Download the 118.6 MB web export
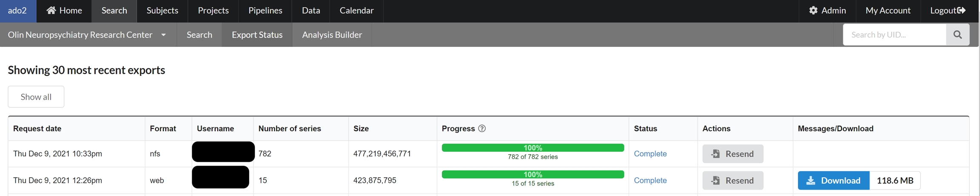Viewport: 980px width, 196px height. (x=833, y=181)
